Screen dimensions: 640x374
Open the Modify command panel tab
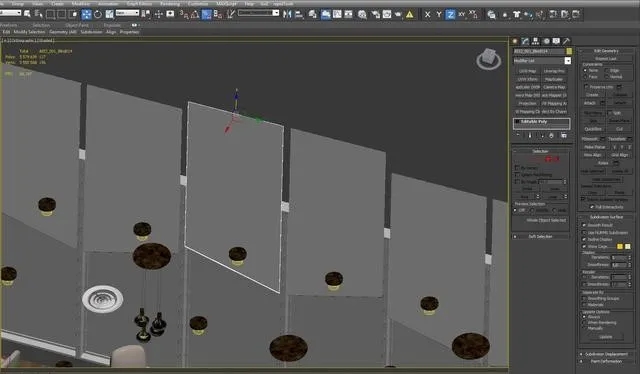pyautogui.click(x=525, y=41)
